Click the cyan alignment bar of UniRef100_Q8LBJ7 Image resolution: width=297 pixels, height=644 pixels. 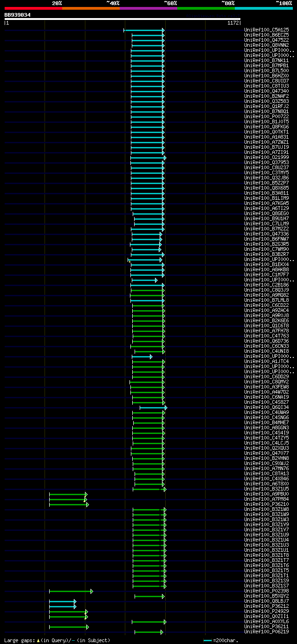tap(63, 601)
